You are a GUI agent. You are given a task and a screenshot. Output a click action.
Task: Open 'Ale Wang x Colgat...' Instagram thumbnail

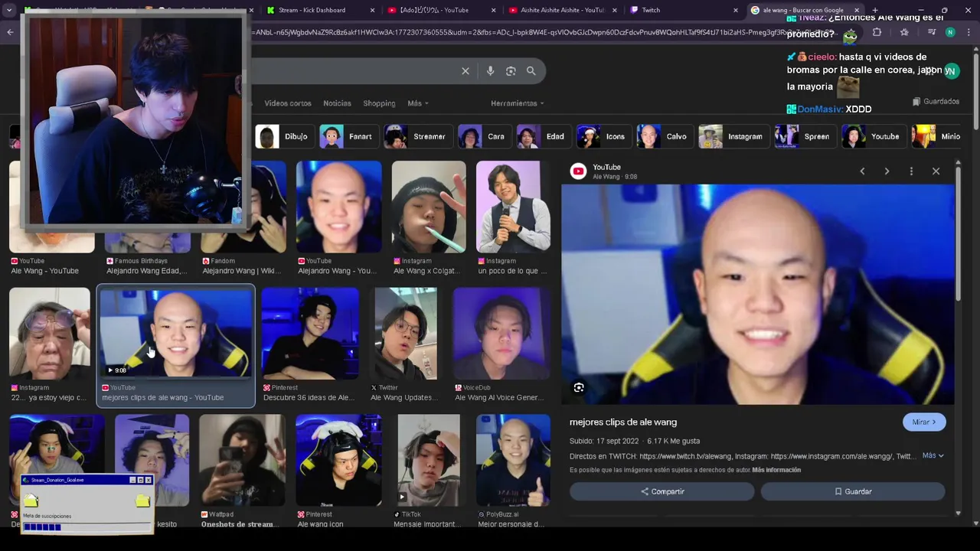point(429,207)
